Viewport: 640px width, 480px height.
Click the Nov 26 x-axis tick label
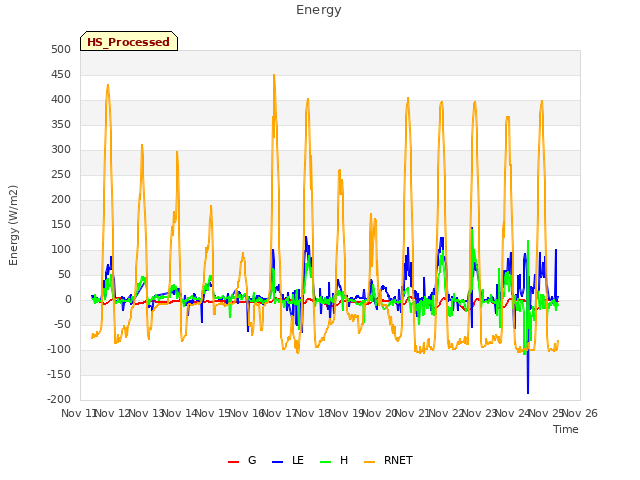click(580, 413)
